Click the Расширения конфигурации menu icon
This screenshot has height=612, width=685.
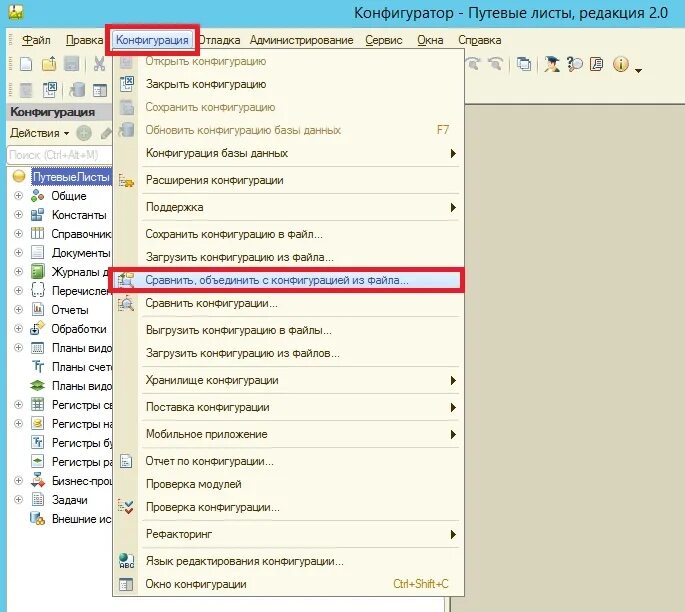pyautogui.click(x=126, y=180)
